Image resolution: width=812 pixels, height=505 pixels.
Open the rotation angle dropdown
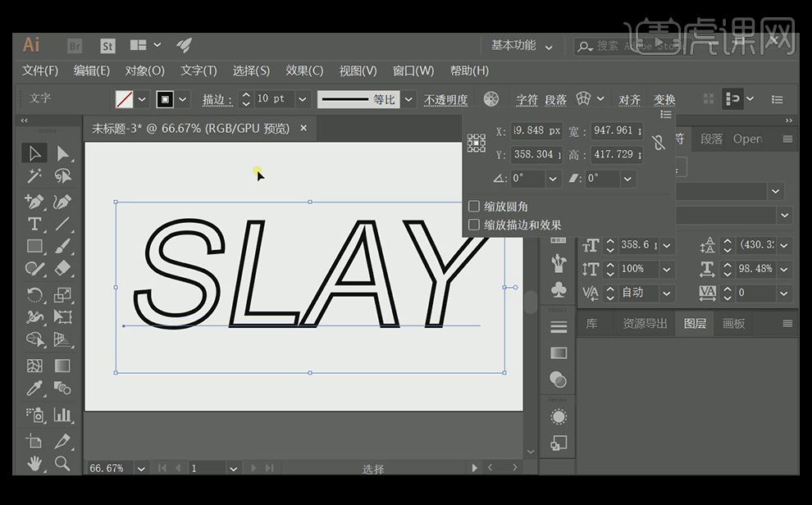[553, 179]
